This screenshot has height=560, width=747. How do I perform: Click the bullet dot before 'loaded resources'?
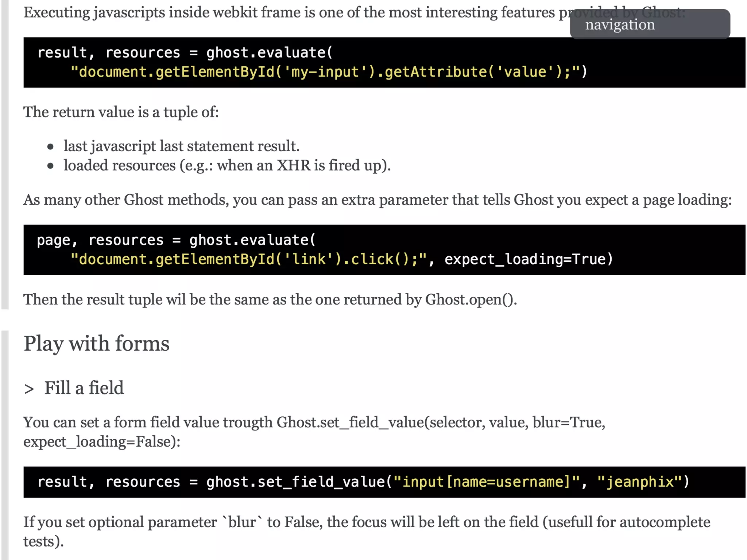point(50,166)
